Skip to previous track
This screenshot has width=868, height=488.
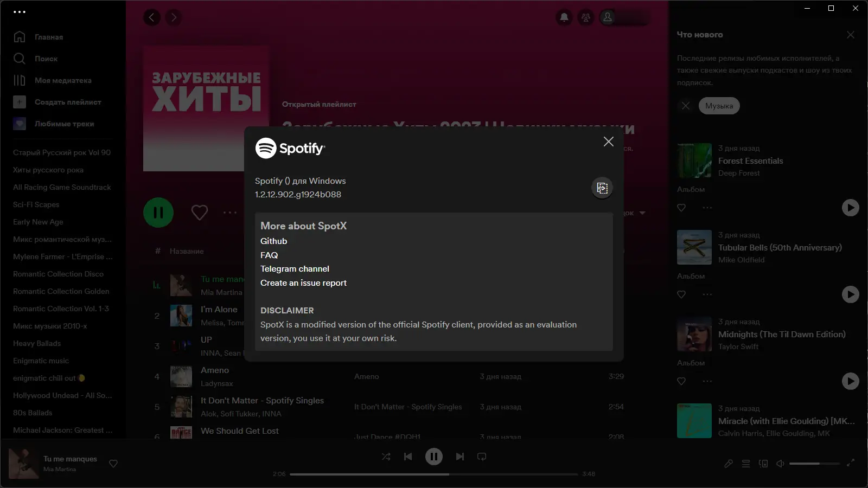click(408, 457)
